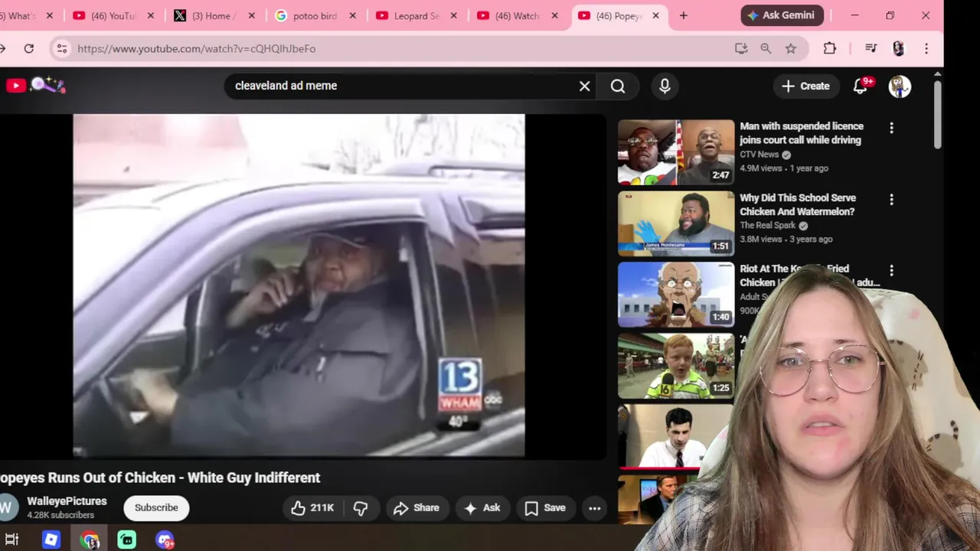
Task: Click the 'Riot At The' fried chicken title
Action: pyautogui.click(x=810, y=275)
